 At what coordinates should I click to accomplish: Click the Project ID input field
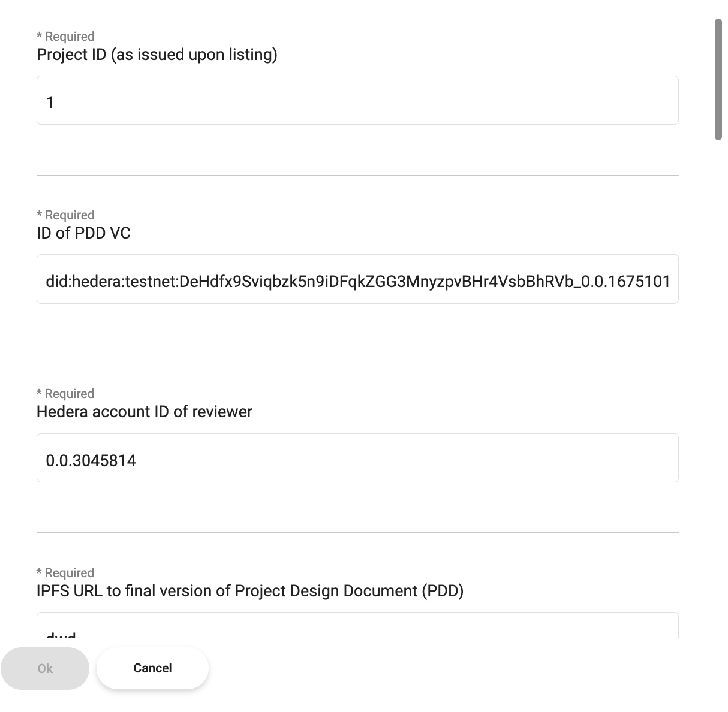pos(357,100)
